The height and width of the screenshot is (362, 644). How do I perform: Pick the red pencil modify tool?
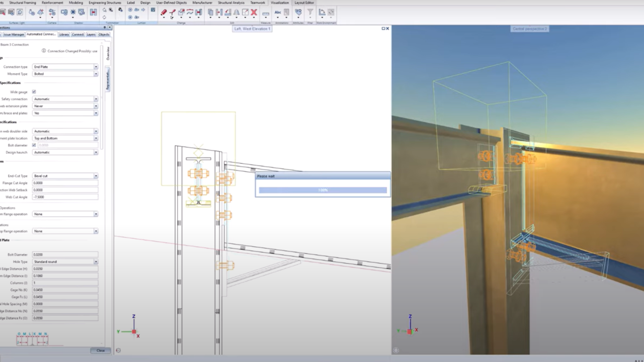pyautogui.click(x=164, y=13)
